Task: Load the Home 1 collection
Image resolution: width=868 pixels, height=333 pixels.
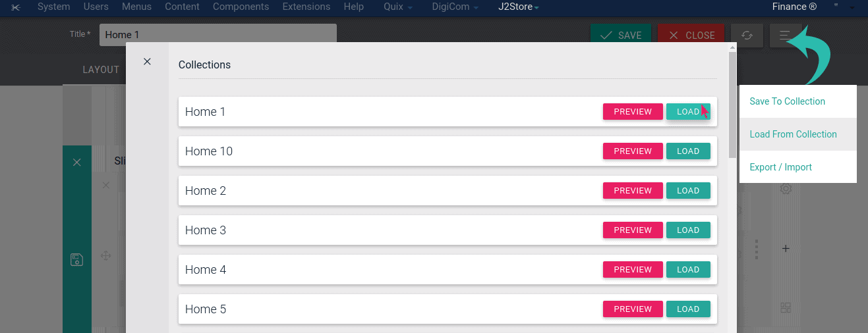Action: [687, 112]
